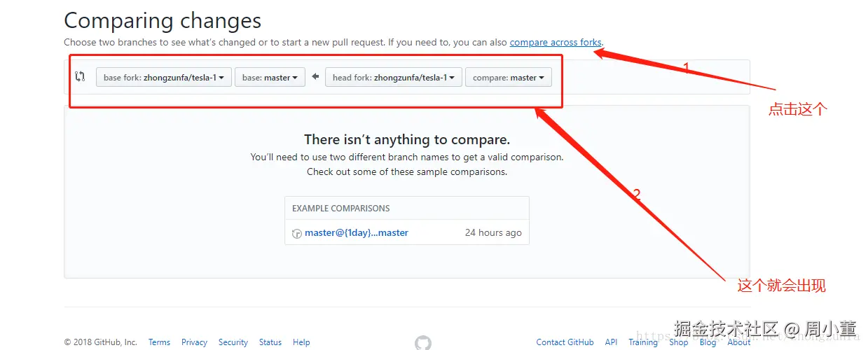Open the master@{1day}...master example comparison
Viewport: 868px width, 350px height.
click(x=357, y=232)
